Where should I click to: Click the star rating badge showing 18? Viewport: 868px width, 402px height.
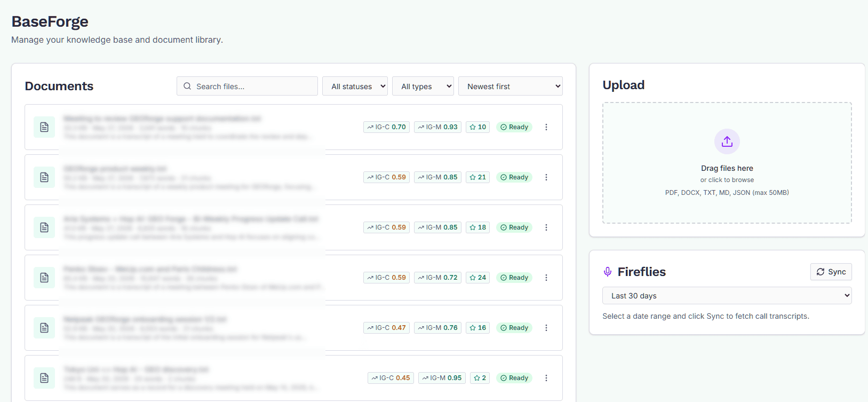click(477, 227)
